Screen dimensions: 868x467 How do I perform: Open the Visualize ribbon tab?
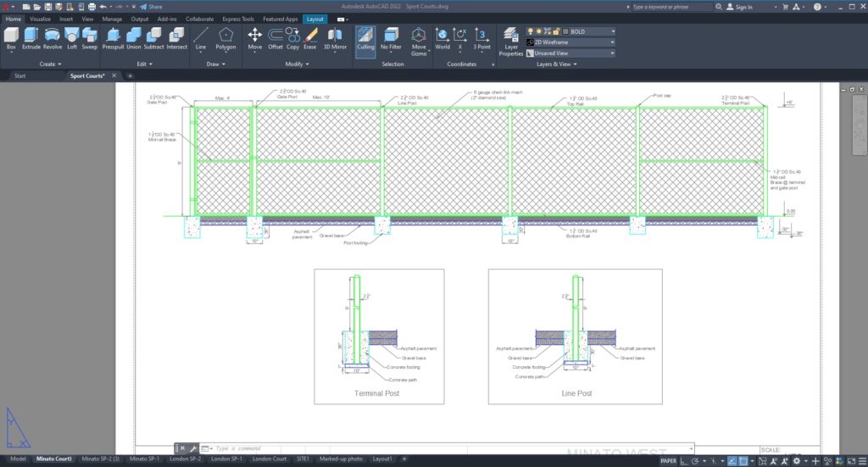tap(40, 19)
